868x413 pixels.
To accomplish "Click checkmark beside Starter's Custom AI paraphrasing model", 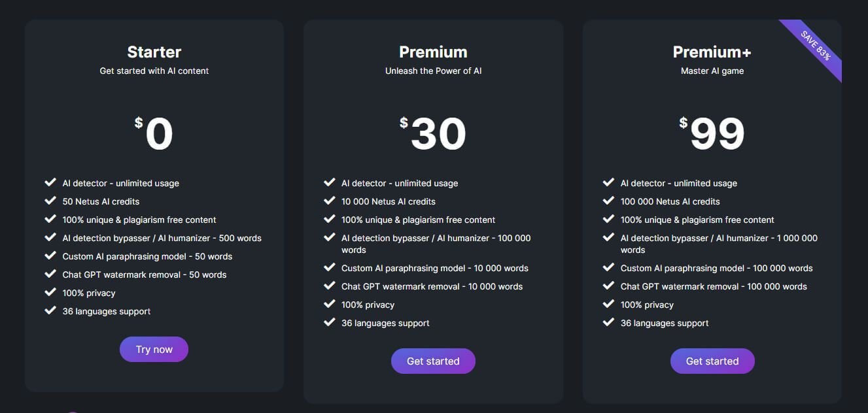I will [x=50, y=256].
